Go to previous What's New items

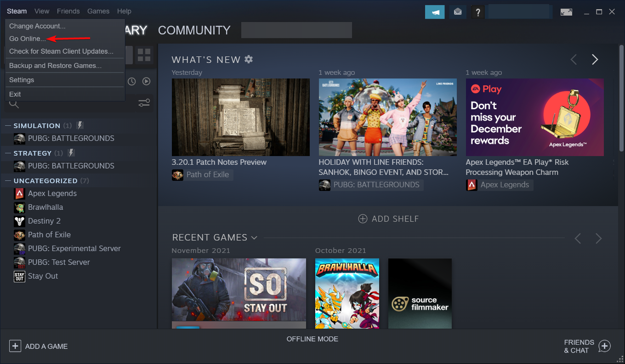(574, 60)
